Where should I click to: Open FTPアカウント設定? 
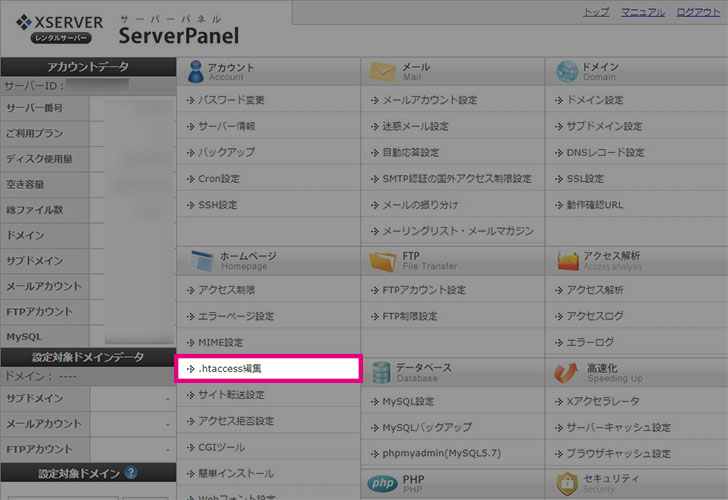424,290
